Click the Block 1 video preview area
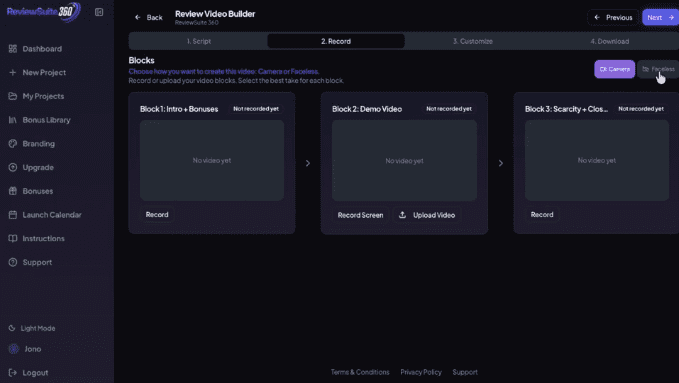The image size is (679, 383). click(212, 160)
